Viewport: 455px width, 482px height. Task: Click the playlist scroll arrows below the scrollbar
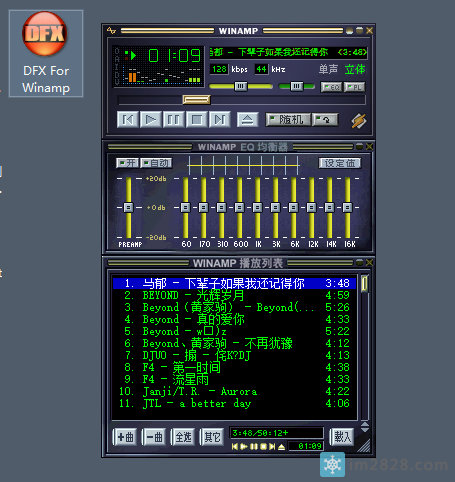click(x=365, y=427)
